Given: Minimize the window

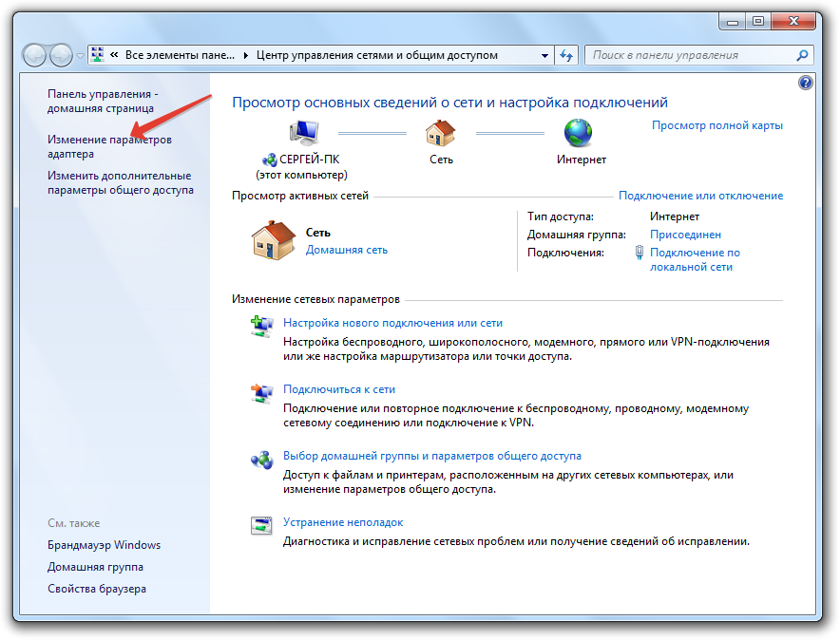Looking at the screenshot, I should 733,22.
